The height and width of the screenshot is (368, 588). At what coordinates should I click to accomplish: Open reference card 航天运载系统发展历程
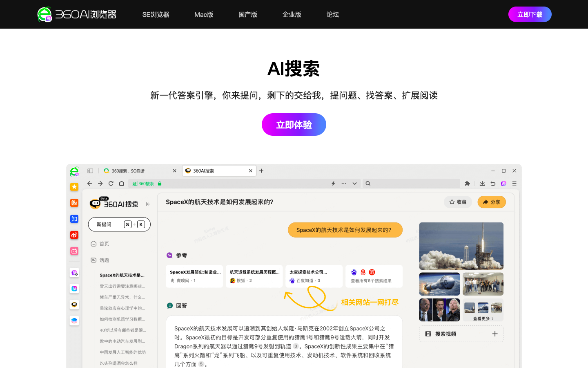(x=254, y=276)
